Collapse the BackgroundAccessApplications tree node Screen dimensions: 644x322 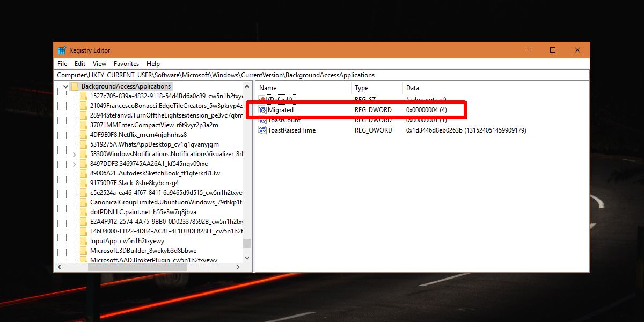[x=65, y=86]
